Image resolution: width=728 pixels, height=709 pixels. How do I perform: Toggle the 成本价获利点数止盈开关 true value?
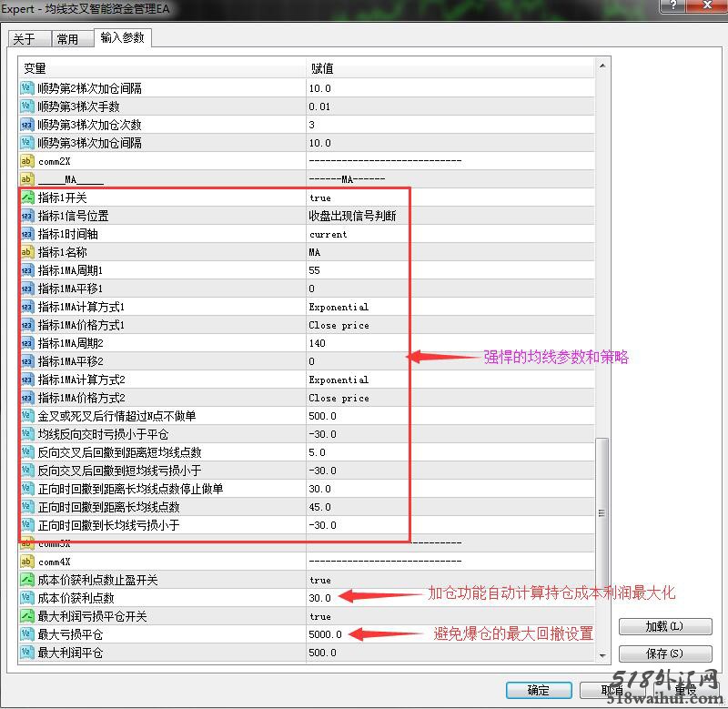(x=320, y=580)
